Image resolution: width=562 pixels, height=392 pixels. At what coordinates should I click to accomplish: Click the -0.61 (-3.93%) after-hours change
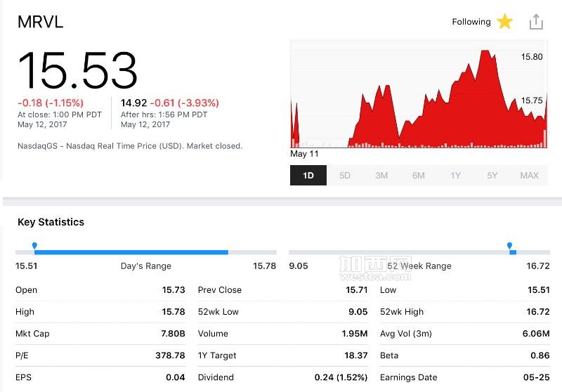click(x=185, y=103)
